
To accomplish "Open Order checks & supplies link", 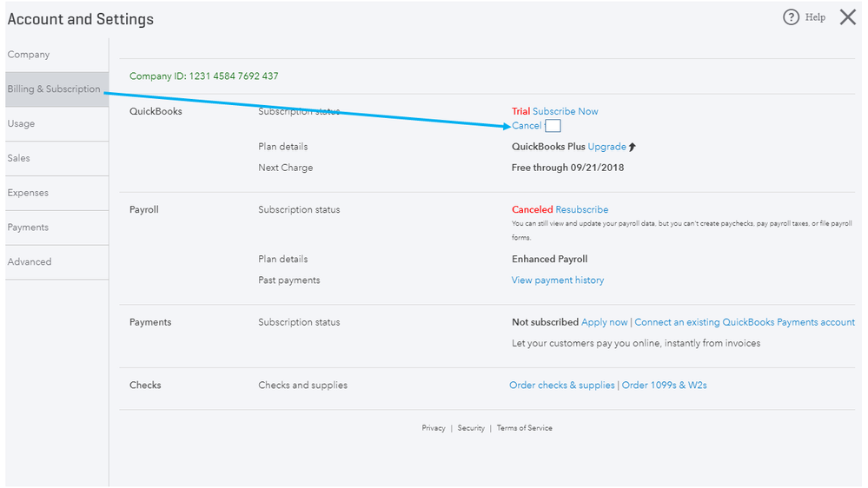I will [x=561, y=386].
